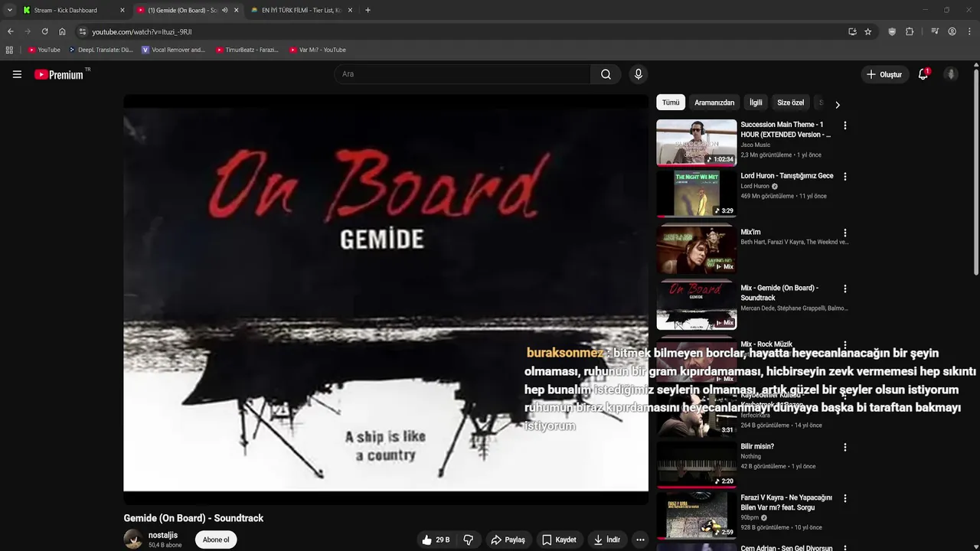Select the Tümü filter chip
This screenshot has width=980, height=551.
671,103
